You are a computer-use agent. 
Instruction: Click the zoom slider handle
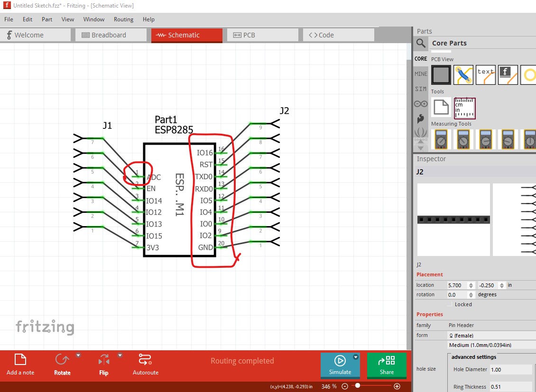pyautogui.click(x=357, y=386)
